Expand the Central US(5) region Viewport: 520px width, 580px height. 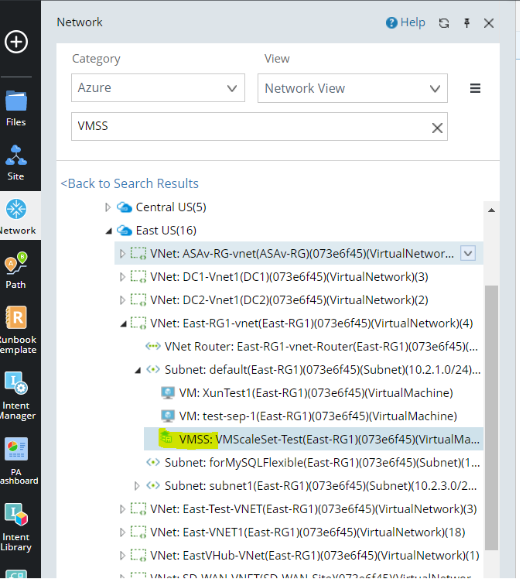pos(108,207)
